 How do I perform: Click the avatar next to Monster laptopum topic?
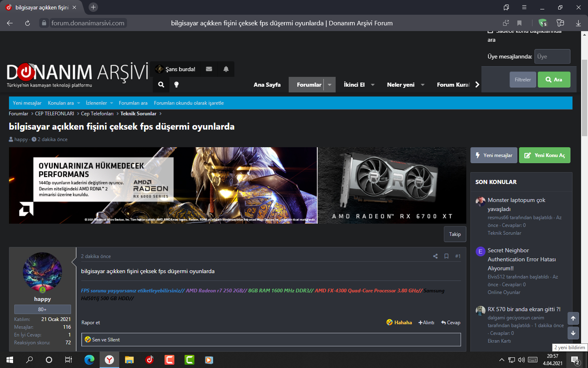(x=480, y=201)
